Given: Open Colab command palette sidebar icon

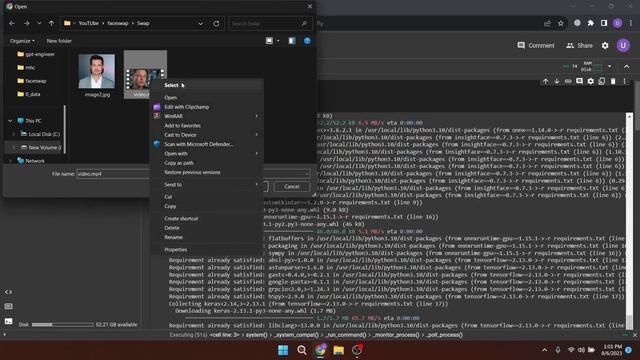Looking at the screenshot, I should (x=8, y=306).
